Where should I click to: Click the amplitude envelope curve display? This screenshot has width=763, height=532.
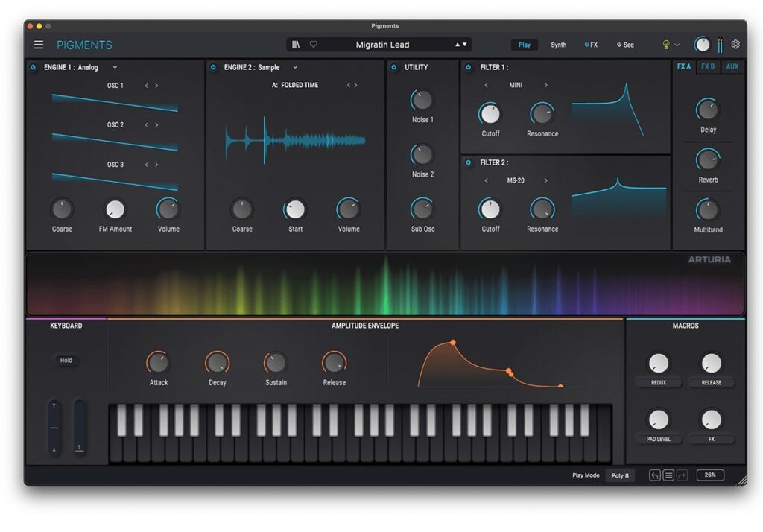[x=501, y=364]
